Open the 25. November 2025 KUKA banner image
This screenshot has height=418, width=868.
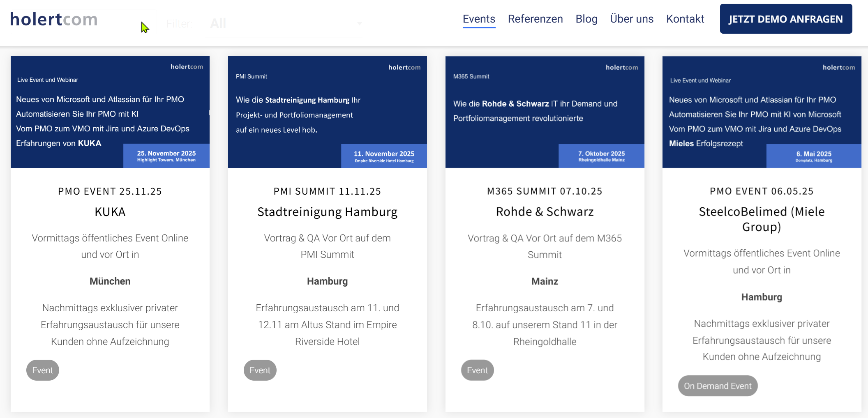pyautogui.click(x=110, y=112)
